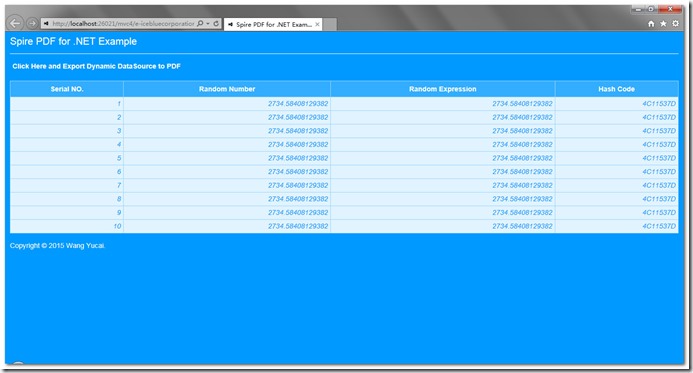Click Hash Code 4C11537D in row 3
Screen dimensions: 693x373
coord(659,131)
